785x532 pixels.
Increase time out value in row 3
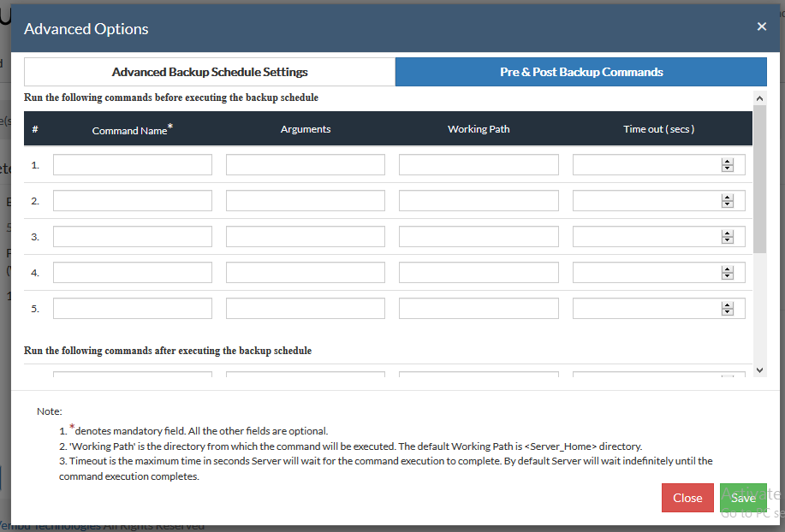728,233
